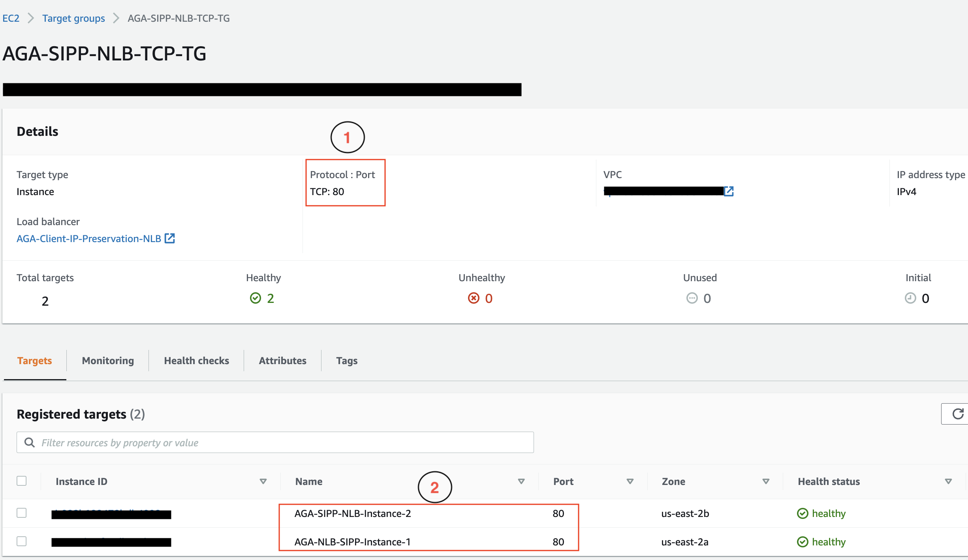The image size is (968, 560).
Task: Click the Health status column sort arrow
Action: [x=948, y=481]
